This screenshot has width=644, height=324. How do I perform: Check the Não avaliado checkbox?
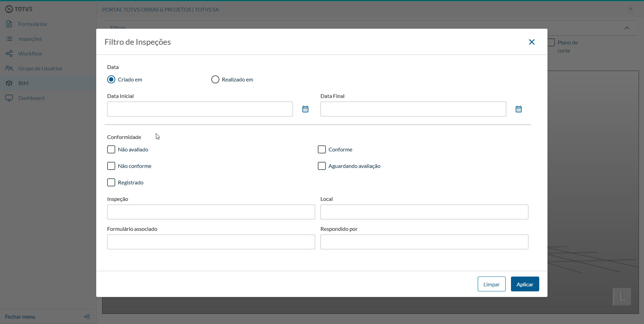tap(111, 149)
